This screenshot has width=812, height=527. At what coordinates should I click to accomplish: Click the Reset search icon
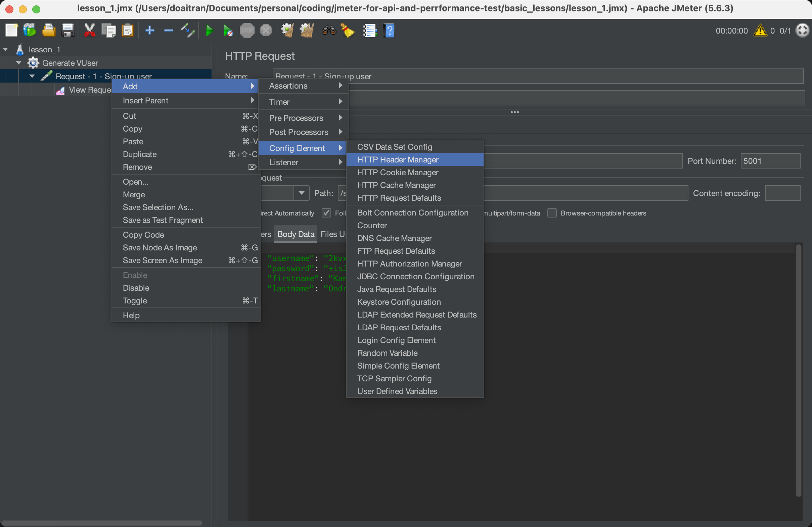(x=348, y=30)
